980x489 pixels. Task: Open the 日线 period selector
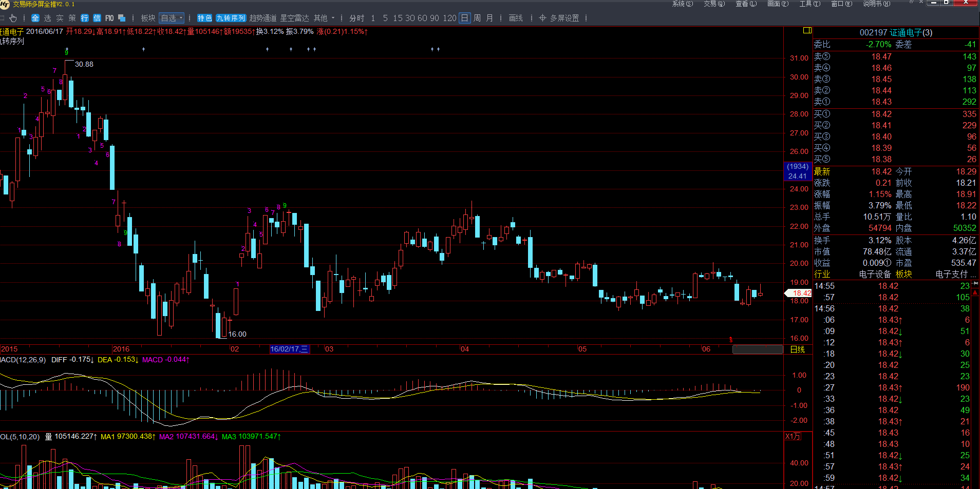pos(797,349)
